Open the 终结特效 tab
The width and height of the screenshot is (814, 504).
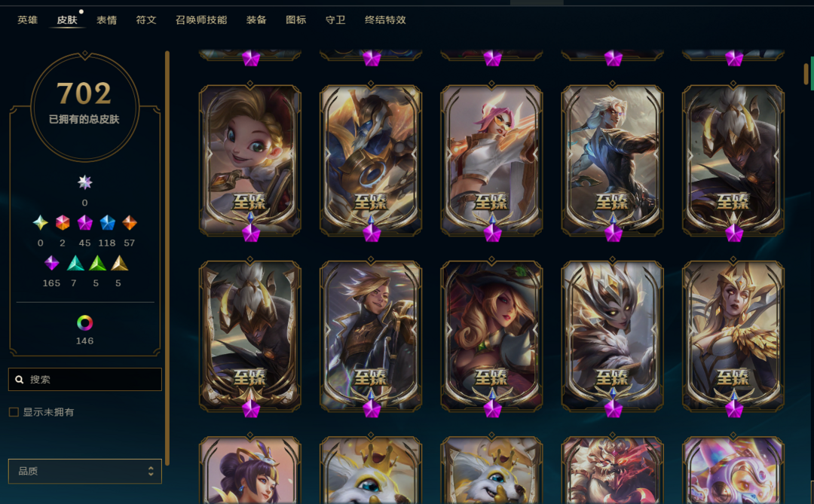pos(385,20)
